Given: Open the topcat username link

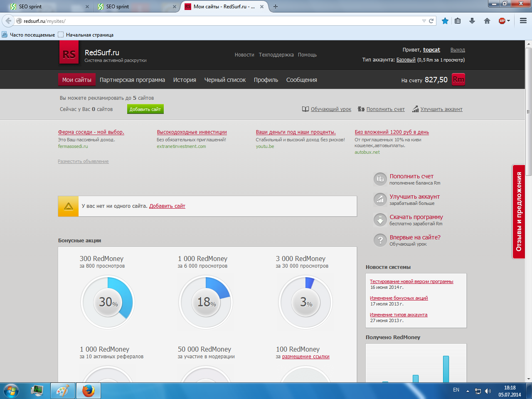Looking at the screenshot, I should [431, 50].
